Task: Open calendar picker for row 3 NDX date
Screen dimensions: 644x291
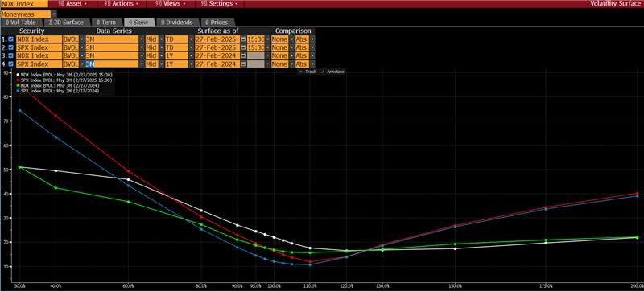Action: [243, 55]
